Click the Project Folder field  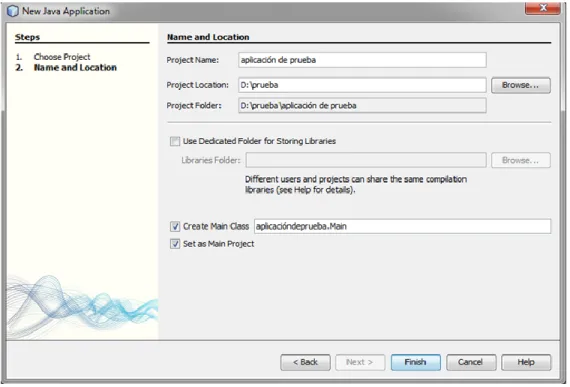pyautogui.click(x=362, y=105)
